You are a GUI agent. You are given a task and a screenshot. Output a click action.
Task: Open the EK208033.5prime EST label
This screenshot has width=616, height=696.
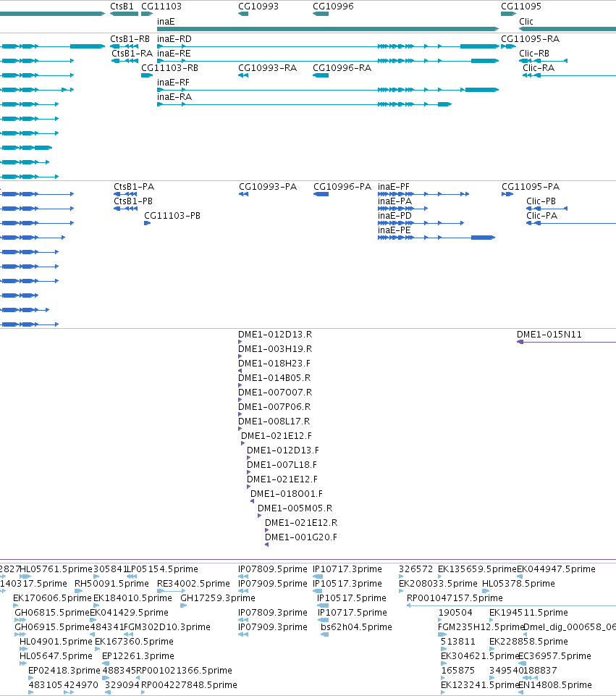(438, 583)
